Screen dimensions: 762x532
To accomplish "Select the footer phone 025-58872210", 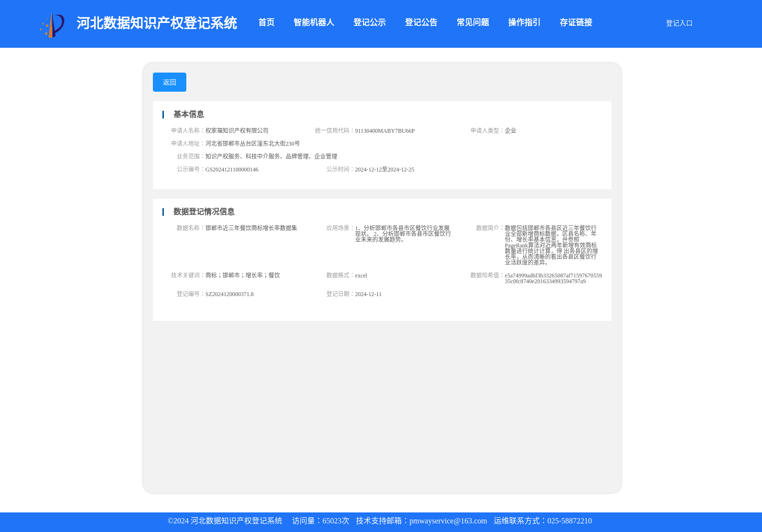I will pyautogui.click(x=569, y=521).
